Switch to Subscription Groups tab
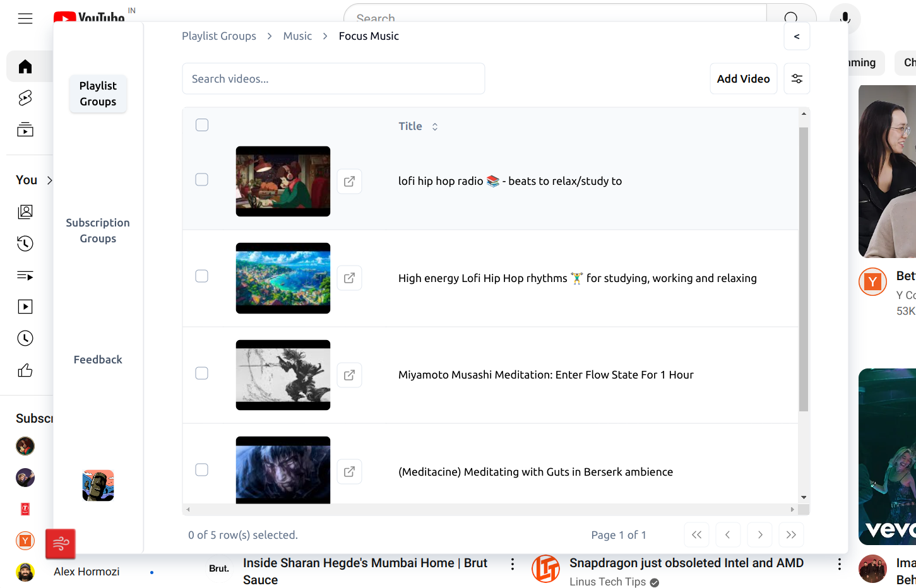This screenshot has width=916, height=588. [x=98, y=231]
